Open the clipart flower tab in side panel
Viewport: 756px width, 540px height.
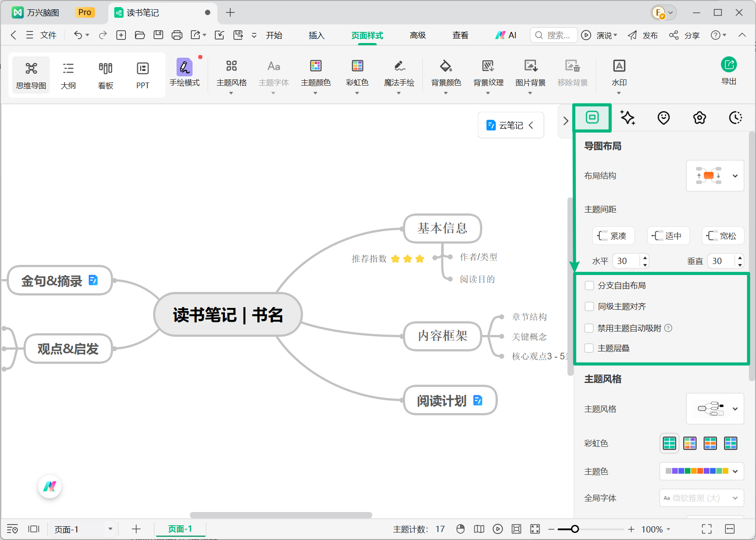pos(700,118)
